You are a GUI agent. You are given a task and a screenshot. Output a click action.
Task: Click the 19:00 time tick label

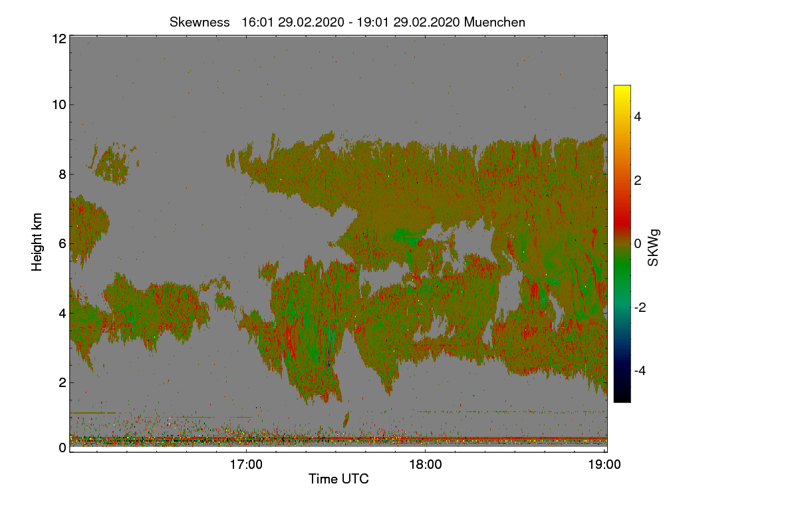pyautogui.click(x=604, y=464)
